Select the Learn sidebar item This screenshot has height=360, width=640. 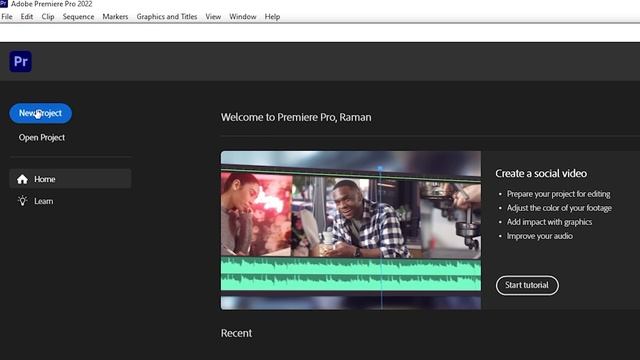(x=70, y=201)
